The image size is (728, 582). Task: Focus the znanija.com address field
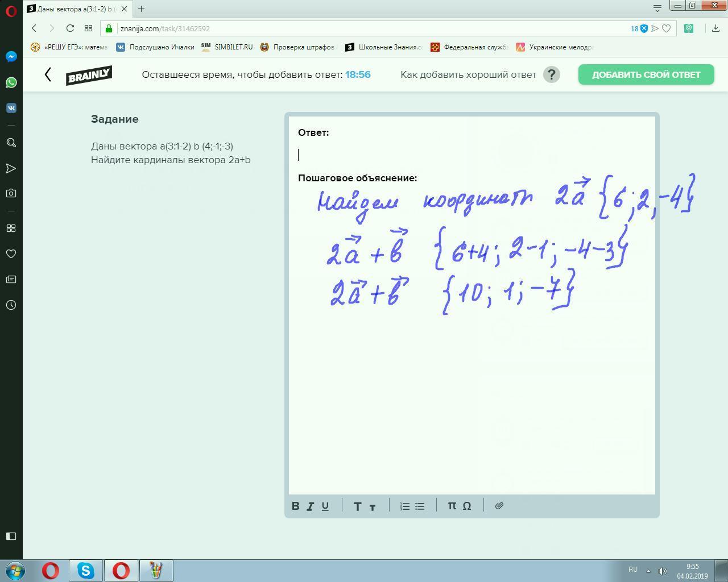[x=370, y=28]
